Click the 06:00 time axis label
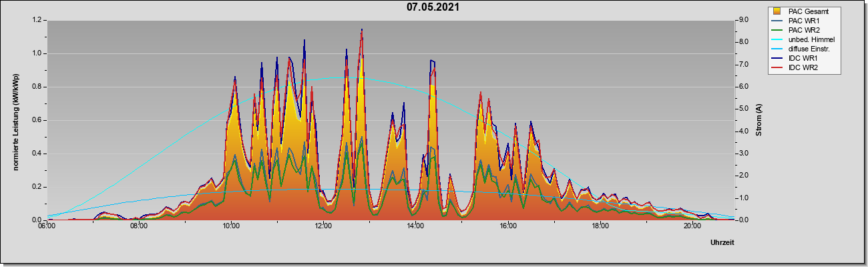Viewport: 868px width, 267px height. click(x=46, y=226)
